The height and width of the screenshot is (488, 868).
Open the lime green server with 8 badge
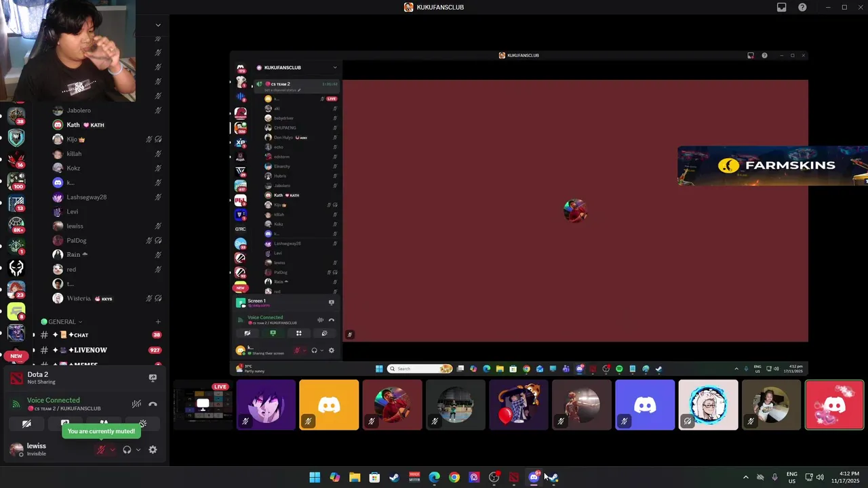pyautogui.click(x=16, y=311)
